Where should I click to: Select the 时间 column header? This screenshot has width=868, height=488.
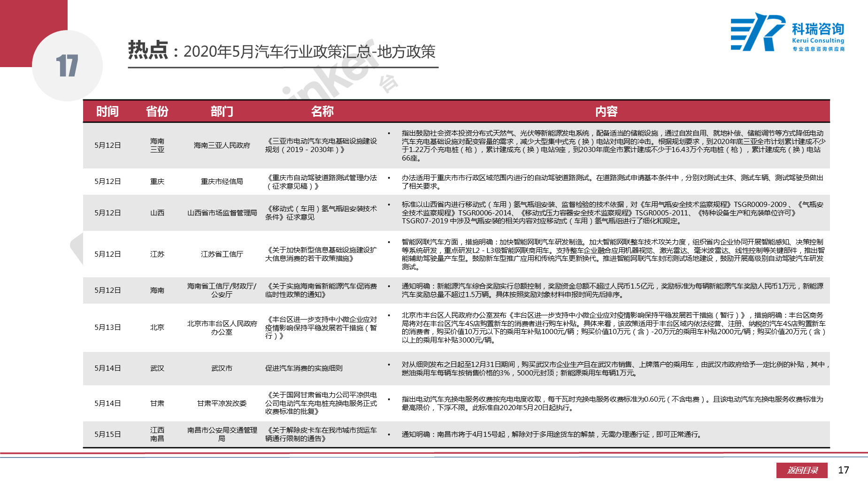point(108,111)
